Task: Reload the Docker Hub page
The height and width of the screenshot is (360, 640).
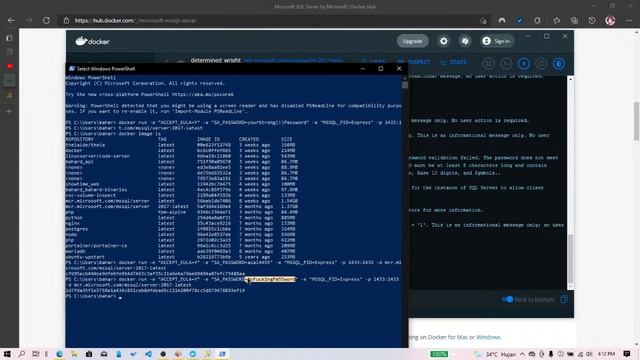Action: [46, 20]
